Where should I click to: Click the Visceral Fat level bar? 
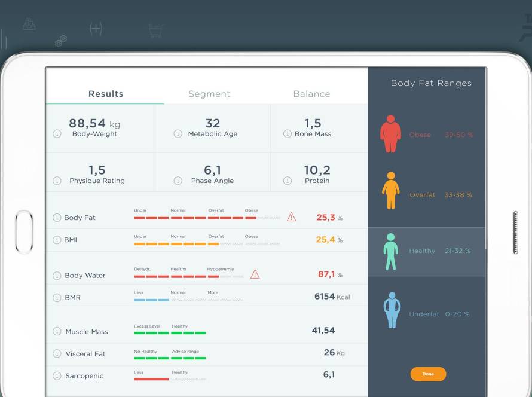tap(170, 358)
